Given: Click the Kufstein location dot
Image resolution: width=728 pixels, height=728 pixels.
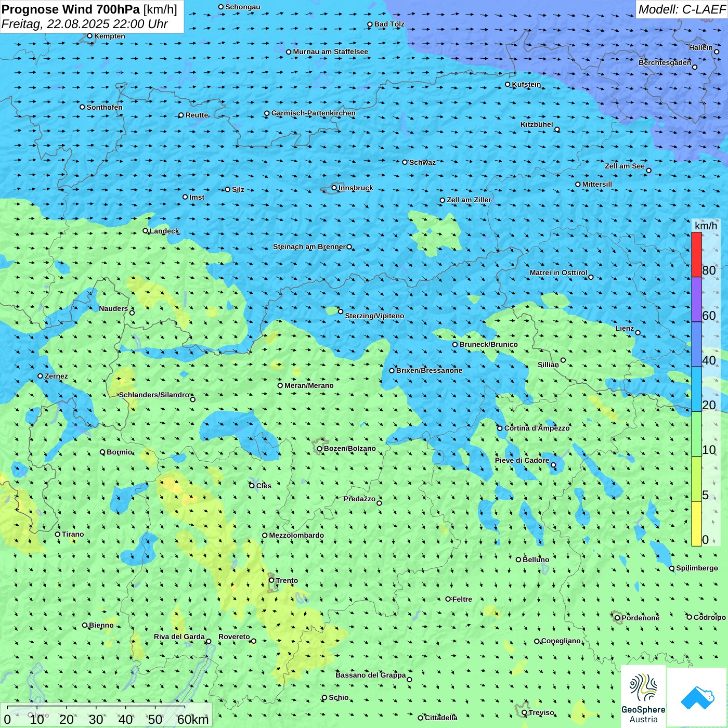Looking at the screenshot, I should tap(508, 84).
